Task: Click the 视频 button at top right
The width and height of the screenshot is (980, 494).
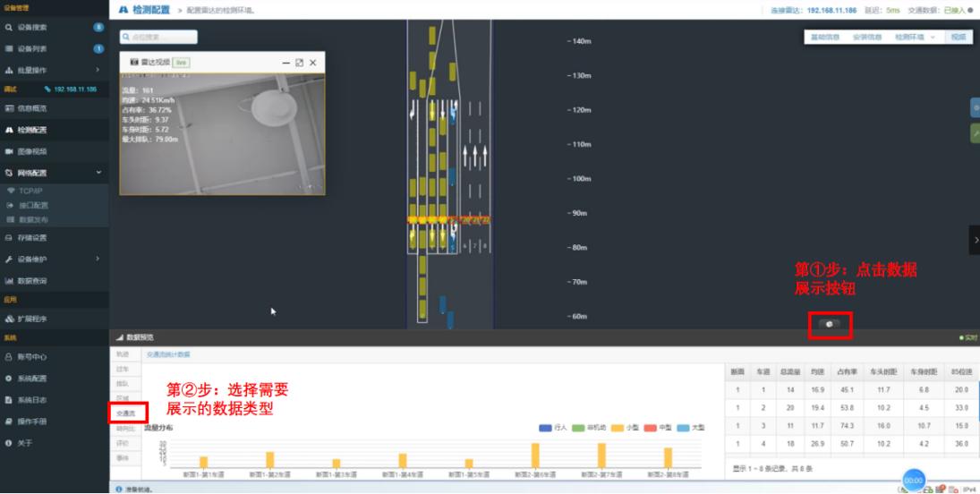Action: [x=959, y=38]
